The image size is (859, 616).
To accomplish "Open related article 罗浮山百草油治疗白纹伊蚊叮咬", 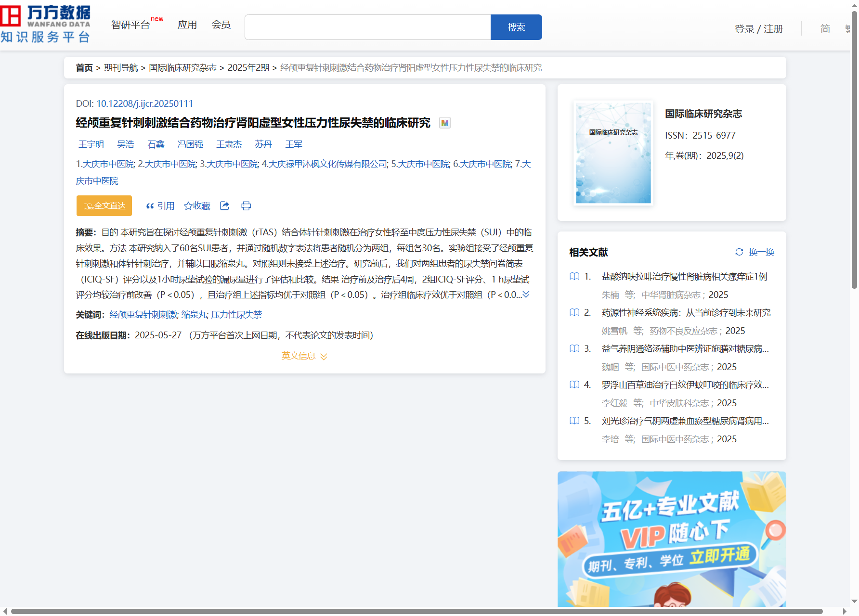I will coord(685,385).
